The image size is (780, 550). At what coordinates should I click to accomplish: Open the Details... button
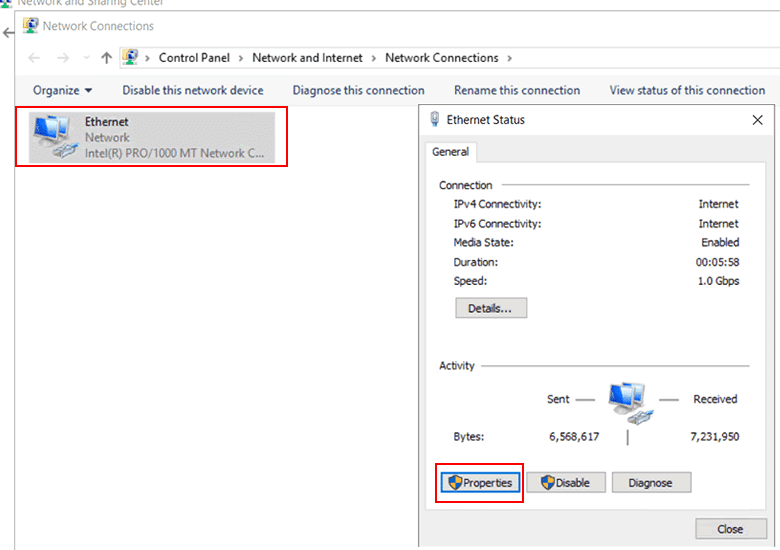point(491,308)
